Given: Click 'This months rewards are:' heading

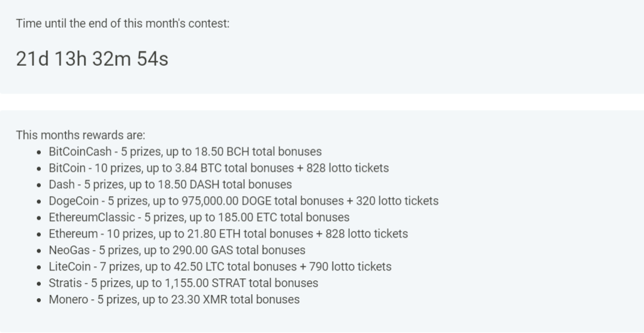Looking at the screenshot, I should point(80,135).
